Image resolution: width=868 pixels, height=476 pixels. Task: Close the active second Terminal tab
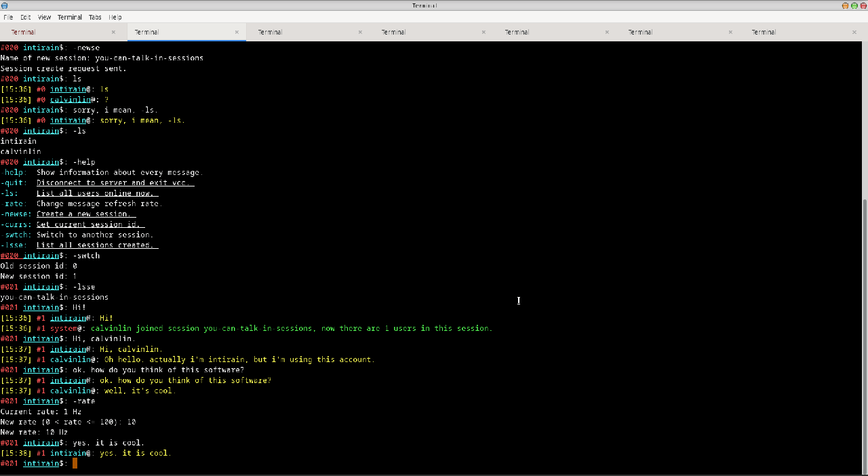237,32
